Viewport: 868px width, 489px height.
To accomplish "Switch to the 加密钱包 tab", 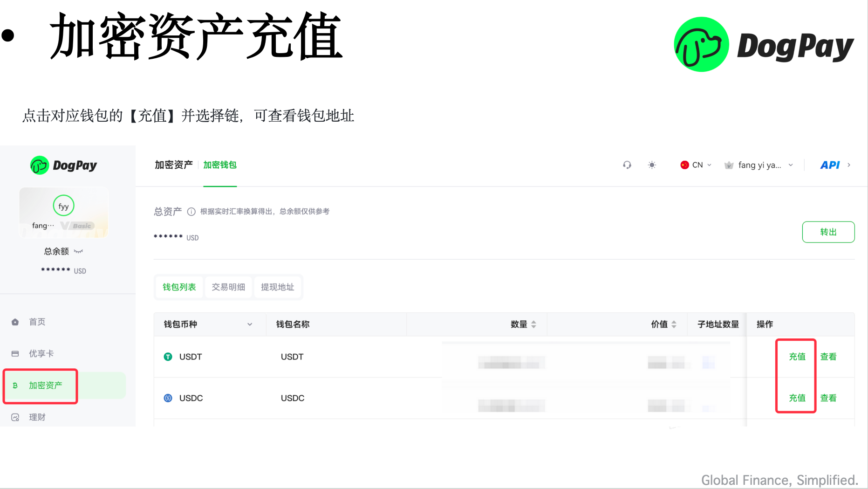I will pyautogui.click(x=220, y=165).
